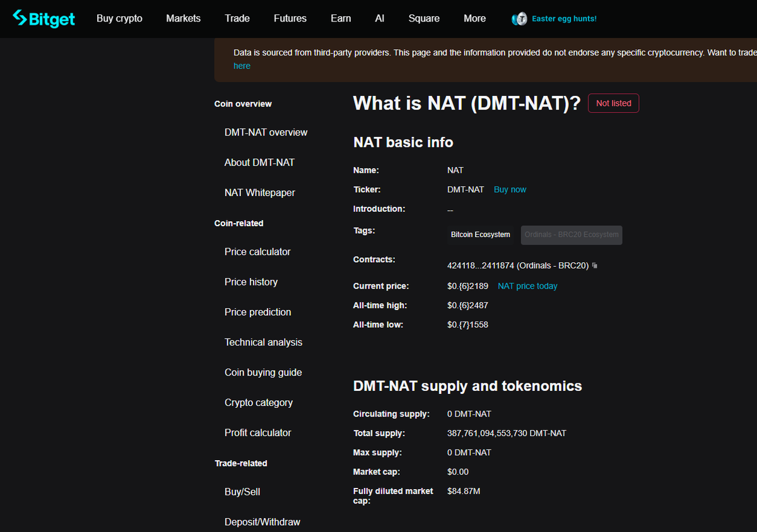Click the NAT basic info heading
The width and height of the screenshot is (757, 532).
click(x=403, y=142)
